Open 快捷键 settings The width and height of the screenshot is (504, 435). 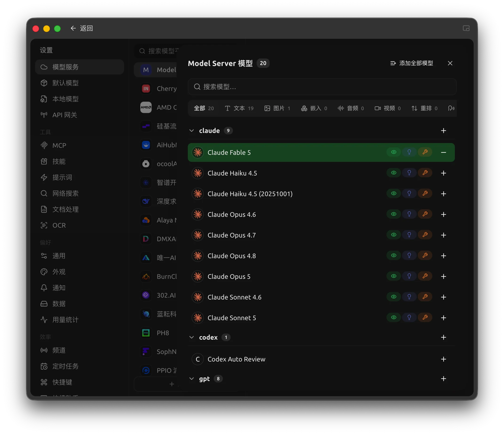coord(79,382)
